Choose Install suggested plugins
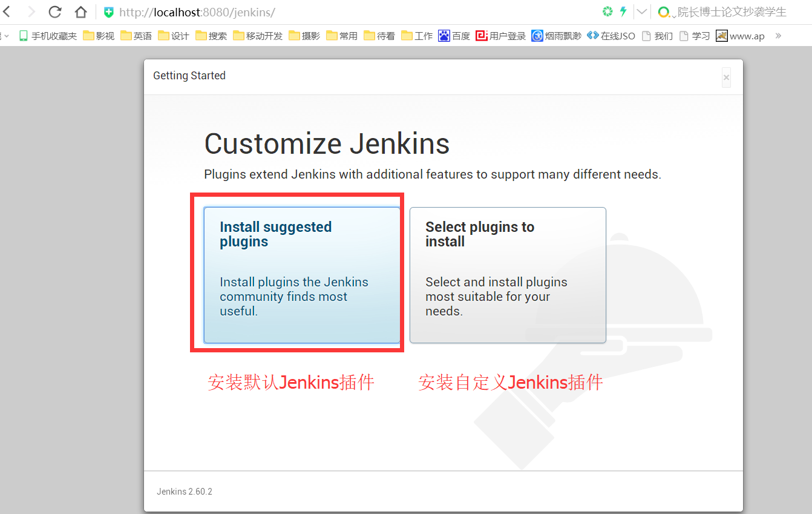 (302, 275)
